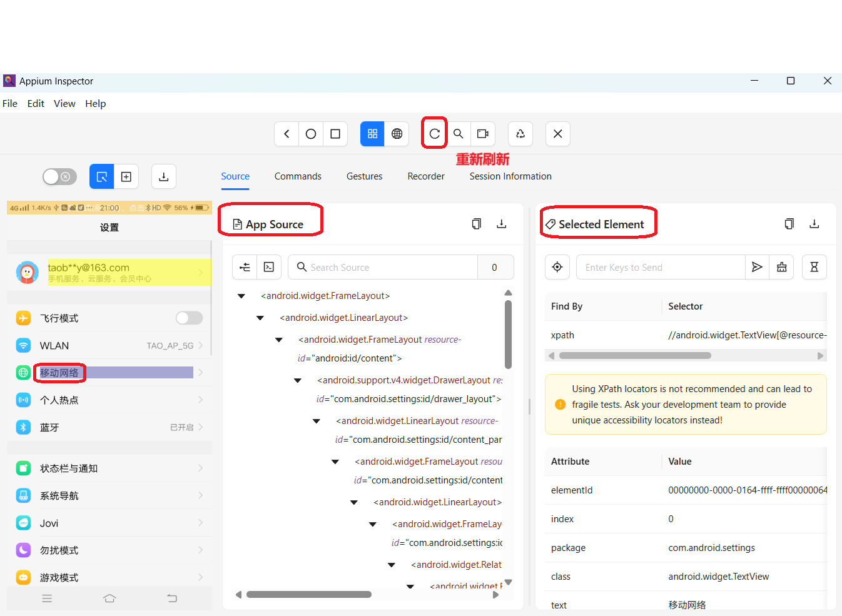Viewport: 842px width, 616px height.
Task: Open the Edit menu
Action: (36, 104)
